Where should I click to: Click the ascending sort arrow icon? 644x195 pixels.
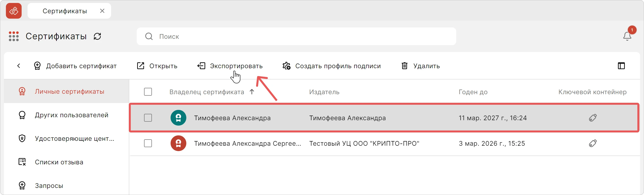[252, 92]
